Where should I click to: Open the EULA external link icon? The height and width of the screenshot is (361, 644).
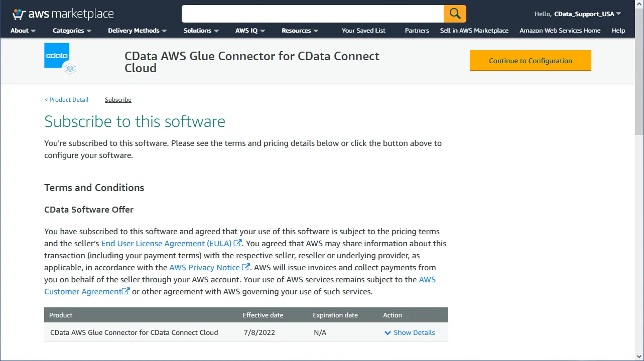point(236,243)
